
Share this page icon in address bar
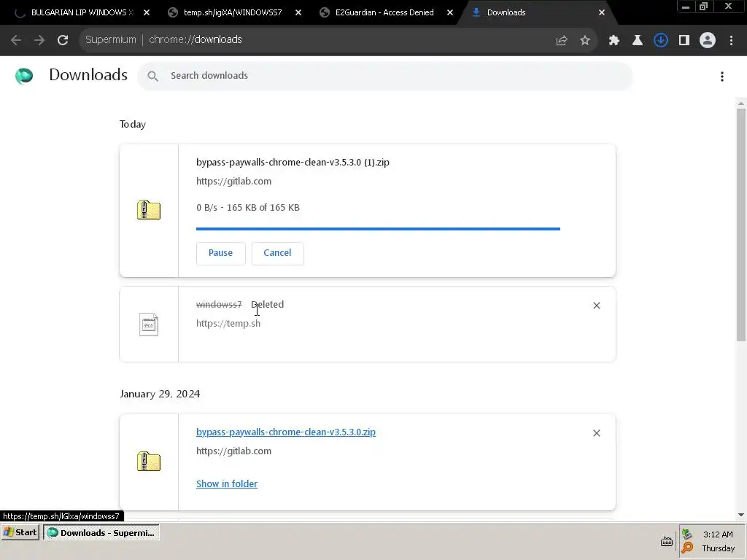561,41
